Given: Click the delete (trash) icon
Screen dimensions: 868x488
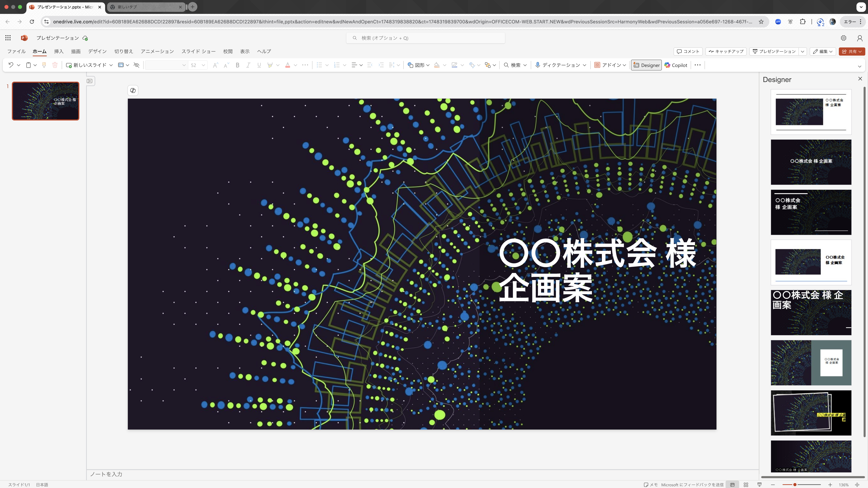Looking at the screenshot, I should [x=55, y=65].
